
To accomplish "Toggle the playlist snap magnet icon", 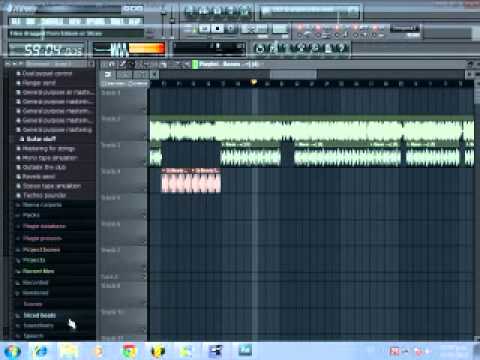I will point(112,64).
